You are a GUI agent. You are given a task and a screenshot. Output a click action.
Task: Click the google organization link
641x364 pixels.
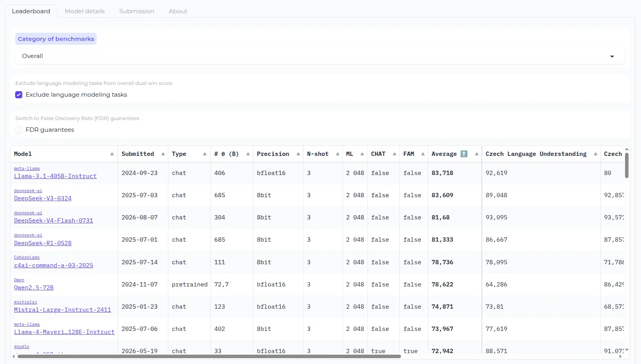pos(22,347)
